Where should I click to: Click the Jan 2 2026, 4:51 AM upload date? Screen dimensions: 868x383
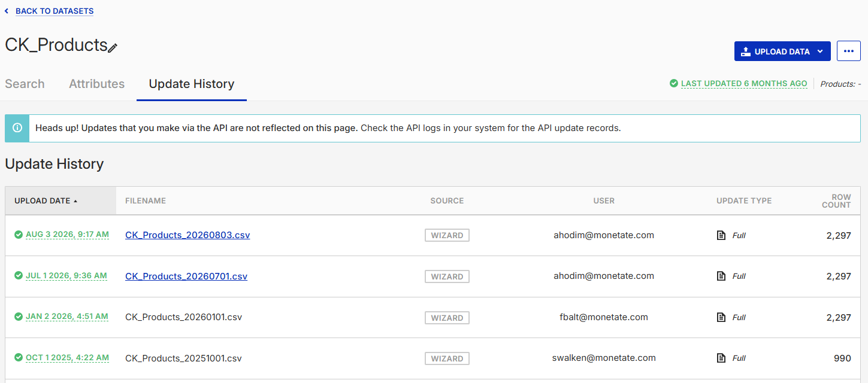(x=67, y=317)
